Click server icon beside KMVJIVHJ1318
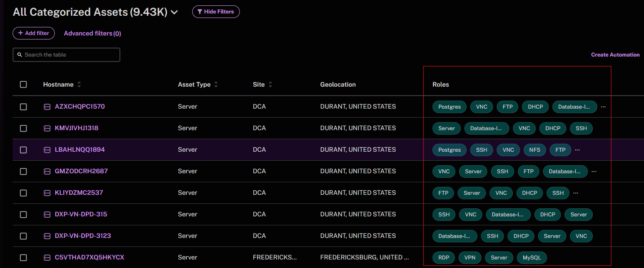Viewport: 644px width, 268px height. tap(47, 128)
